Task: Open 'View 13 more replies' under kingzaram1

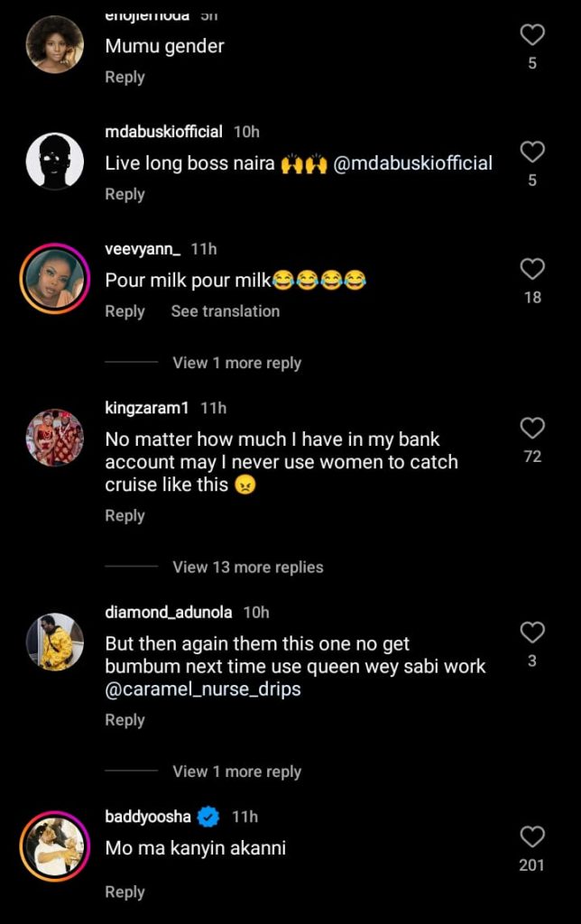Action: [245, 567]
